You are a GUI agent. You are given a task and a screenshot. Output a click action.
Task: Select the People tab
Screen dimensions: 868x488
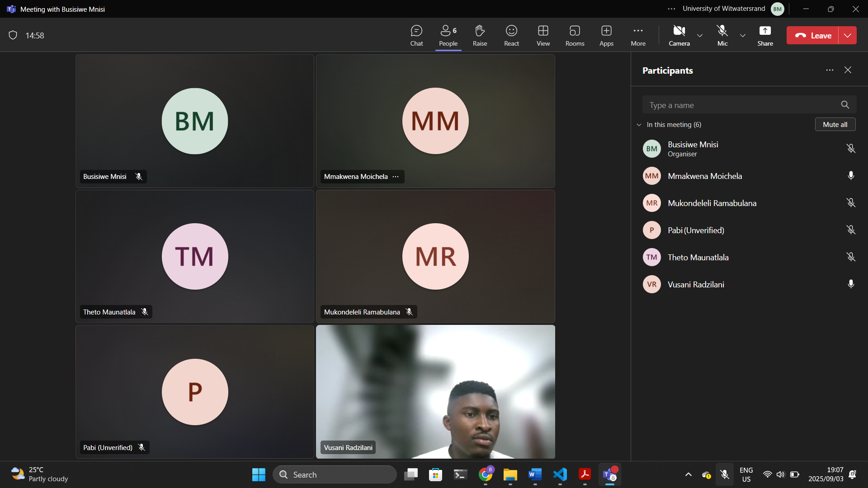[448, 35]
